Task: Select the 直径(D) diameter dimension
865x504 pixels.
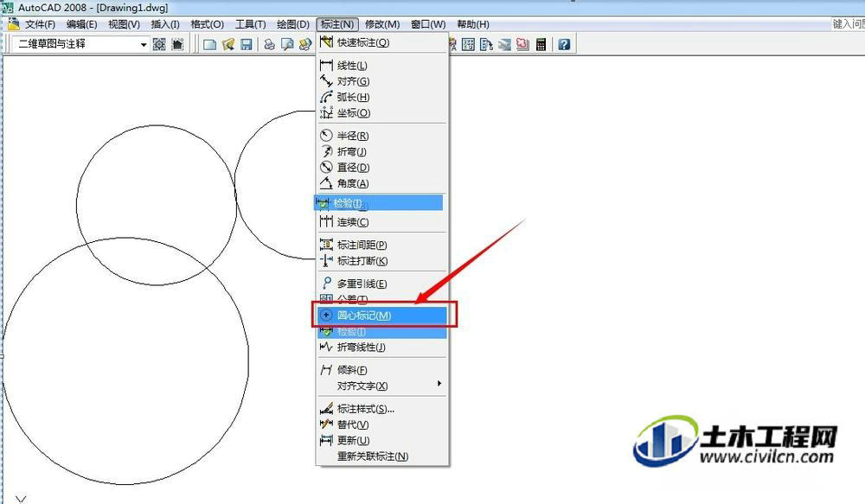Action: 381,168
